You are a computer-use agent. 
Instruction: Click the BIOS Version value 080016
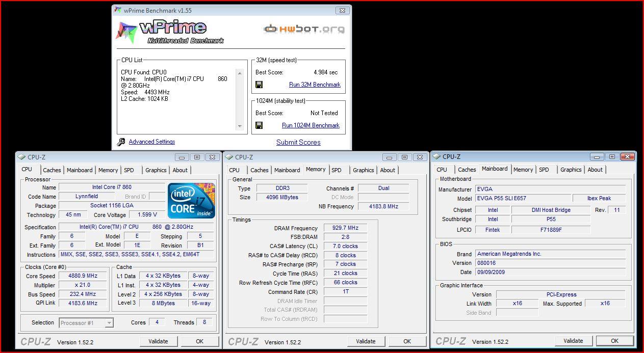550,263
